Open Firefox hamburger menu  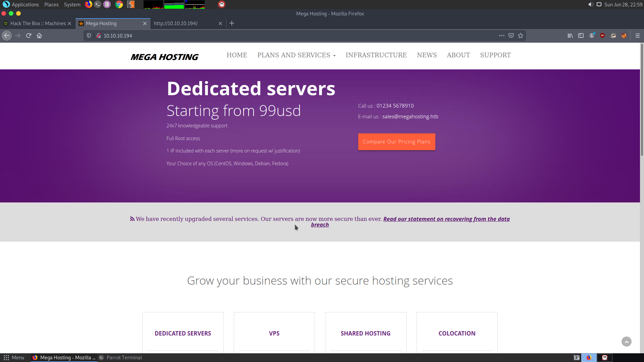[638, 36]
